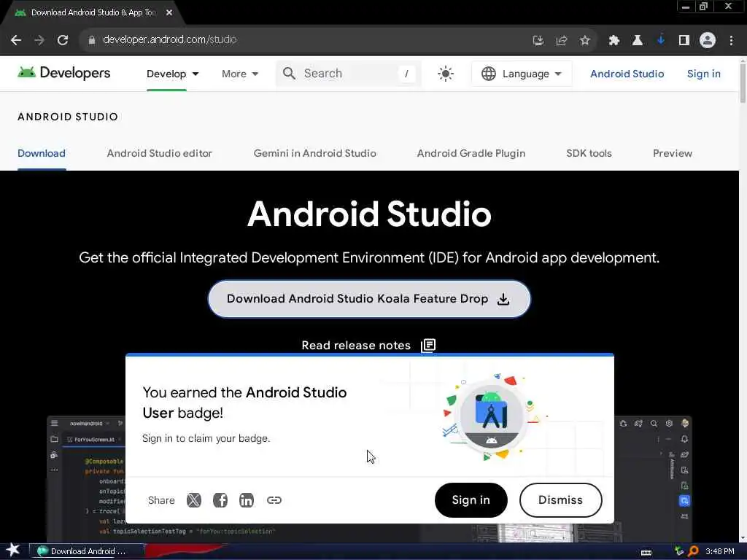This screenshot has height=560, width=747.
Task: Open the Android Gradle Plugin tab
Action: coord(471,153)
